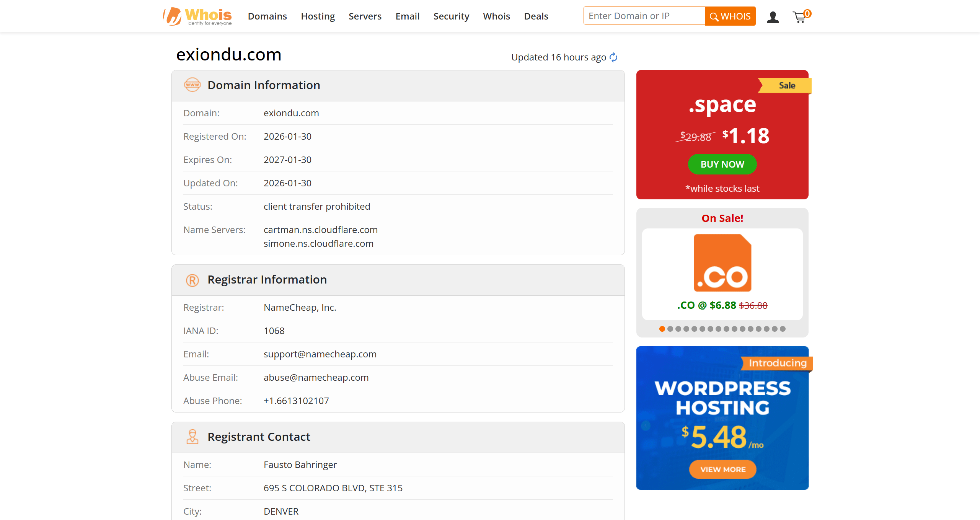This screenshot has width=980, height=520.
Task: Click the Domain Information section header
Action: point(398,86)
